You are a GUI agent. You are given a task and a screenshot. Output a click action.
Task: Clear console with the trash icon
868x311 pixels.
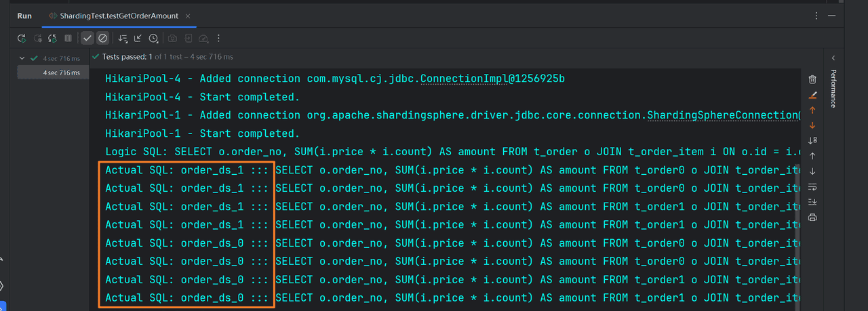click(x=812, y=79)
